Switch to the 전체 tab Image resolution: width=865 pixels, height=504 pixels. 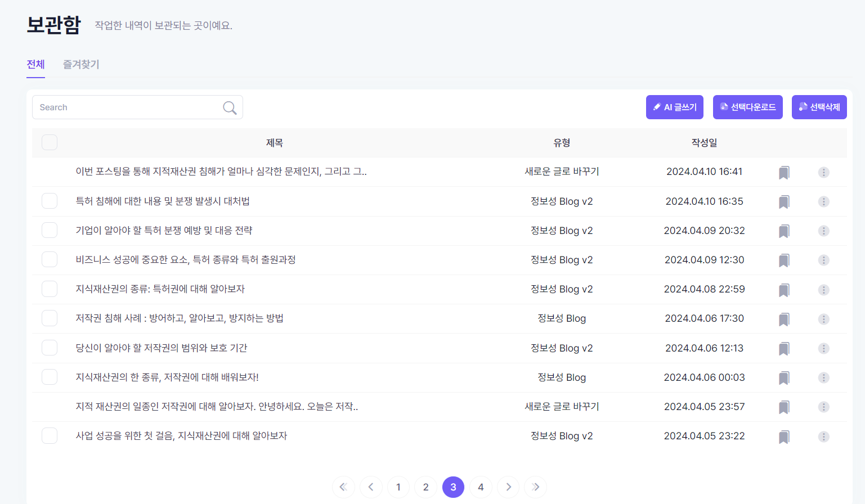[35, 64]
